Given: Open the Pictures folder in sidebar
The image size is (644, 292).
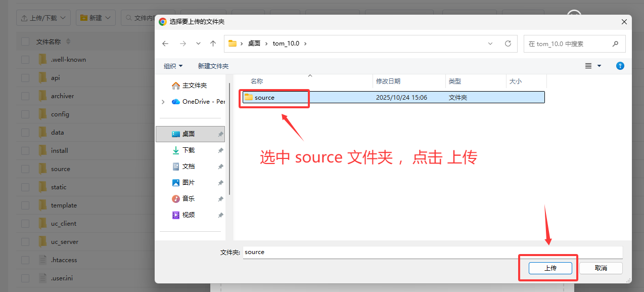Looking at the screenshot, I should [x=188, y=183].
